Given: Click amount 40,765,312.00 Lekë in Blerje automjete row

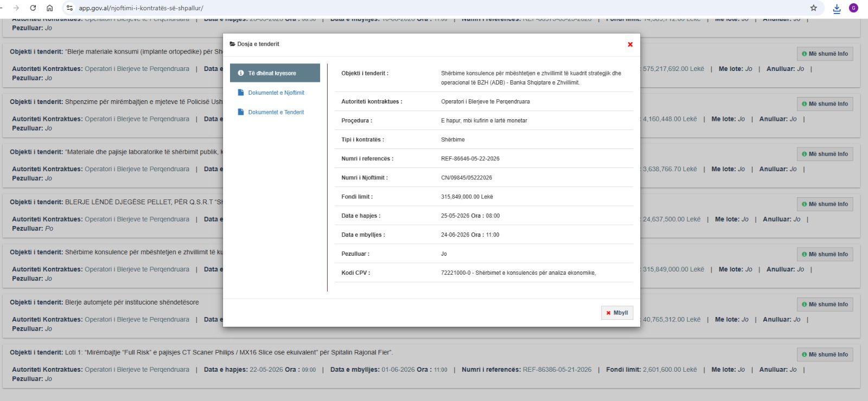Looking at the screenshot, I should click(672, 320).
